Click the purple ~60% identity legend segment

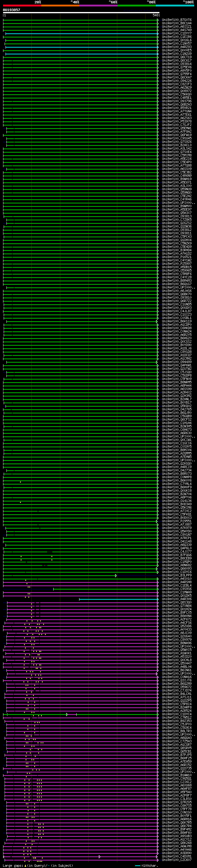point(98,6)
